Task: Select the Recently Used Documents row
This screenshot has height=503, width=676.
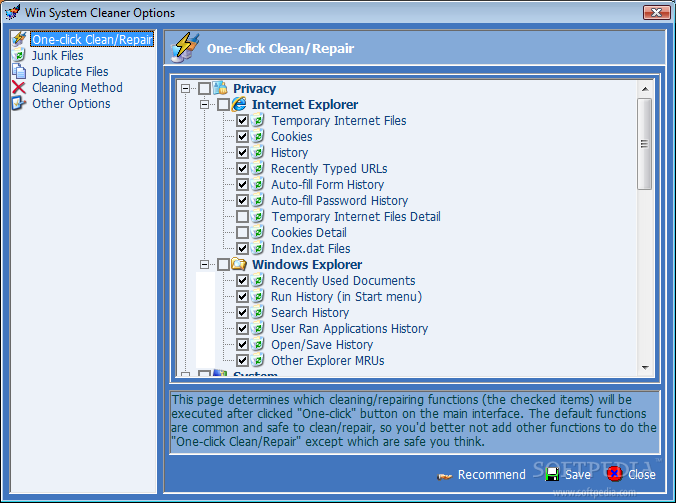Action: pos(343,281)
